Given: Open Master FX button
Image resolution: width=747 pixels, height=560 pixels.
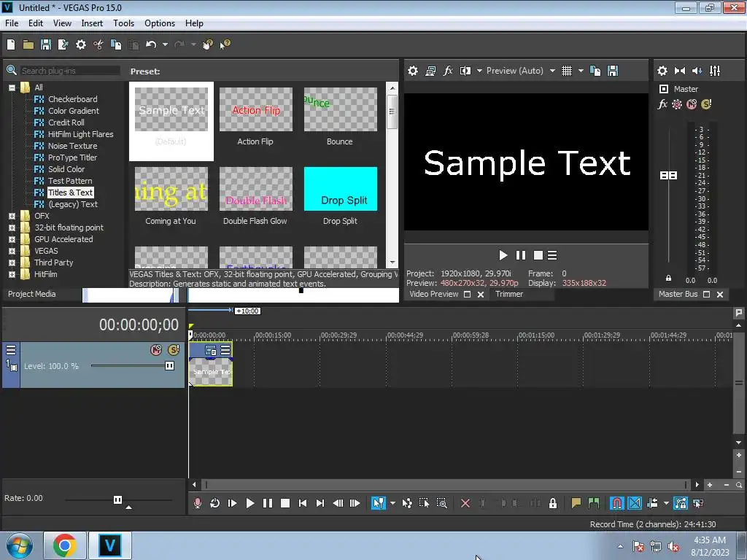Looking at the screenshot, I should coord(662,104).
